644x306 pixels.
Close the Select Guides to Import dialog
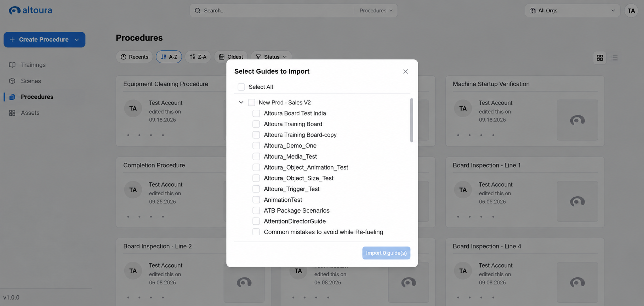pos(405,71)
